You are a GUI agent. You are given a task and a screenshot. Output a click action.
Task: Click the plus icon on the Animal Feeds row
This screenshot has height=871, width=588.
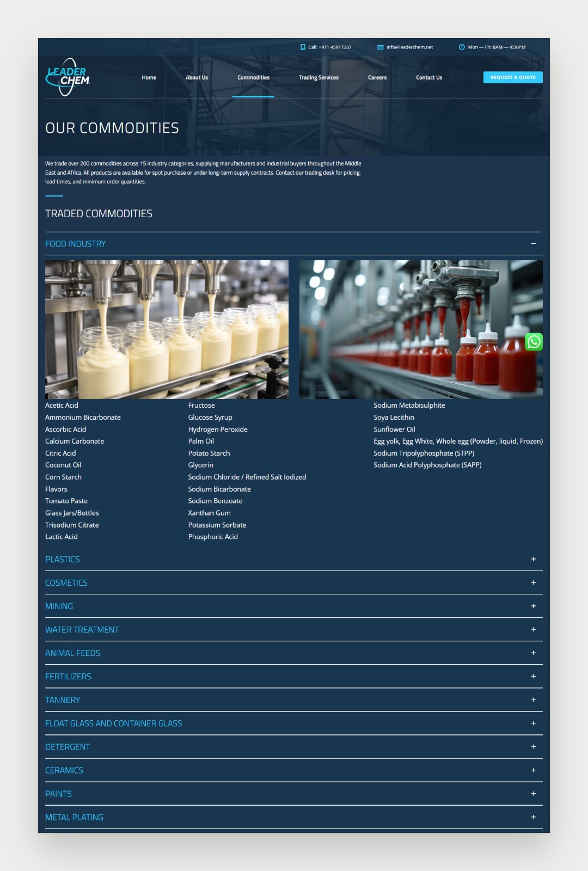[x=534, y=653]
